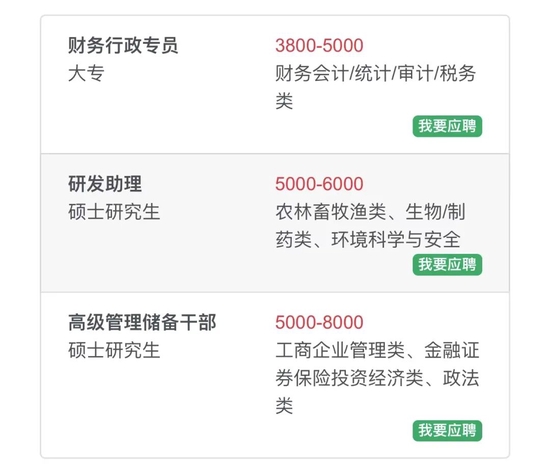Select 硕士研究生 under 高级管理储备干部

pos(114,350)
